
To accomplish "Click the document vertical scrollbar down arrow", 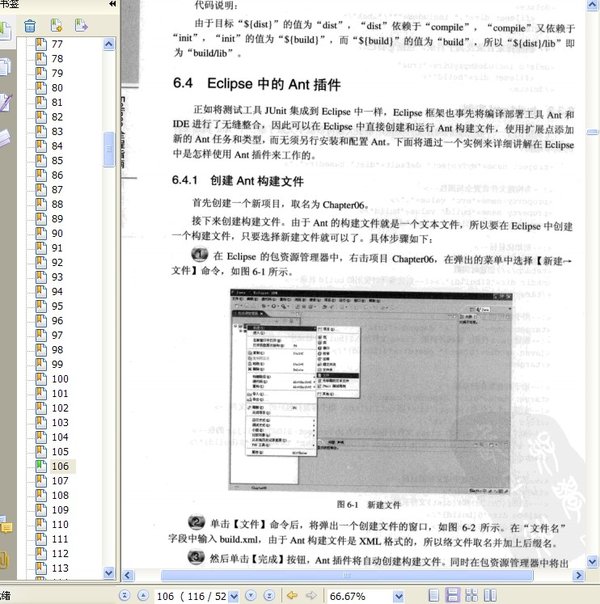I will [592, 562].
